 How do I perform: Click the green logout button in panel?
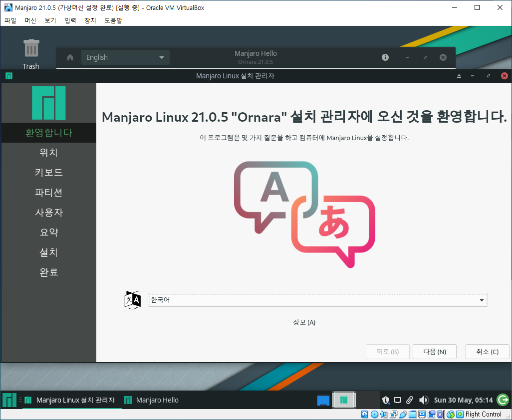click(503, 400)
